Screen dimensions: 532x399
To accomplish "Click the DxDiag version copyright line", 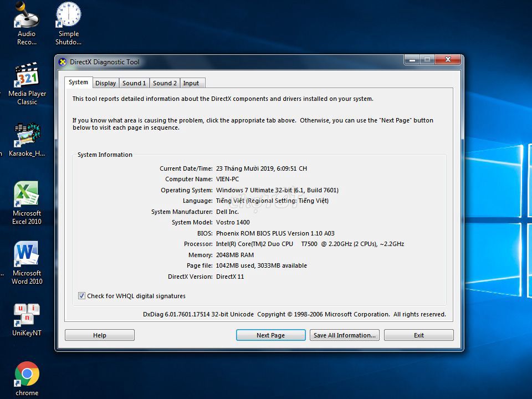I will [294, 315].
